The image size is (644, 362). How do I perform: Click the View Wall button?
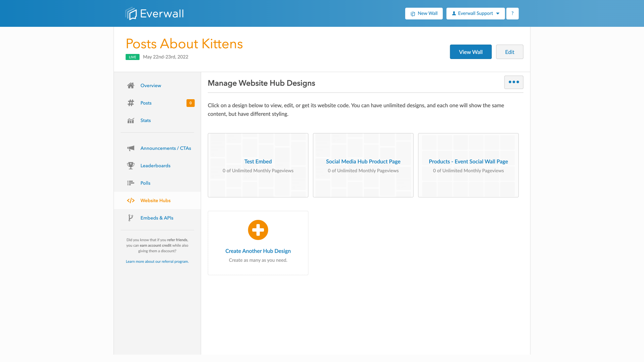click(x=471, y=52)
